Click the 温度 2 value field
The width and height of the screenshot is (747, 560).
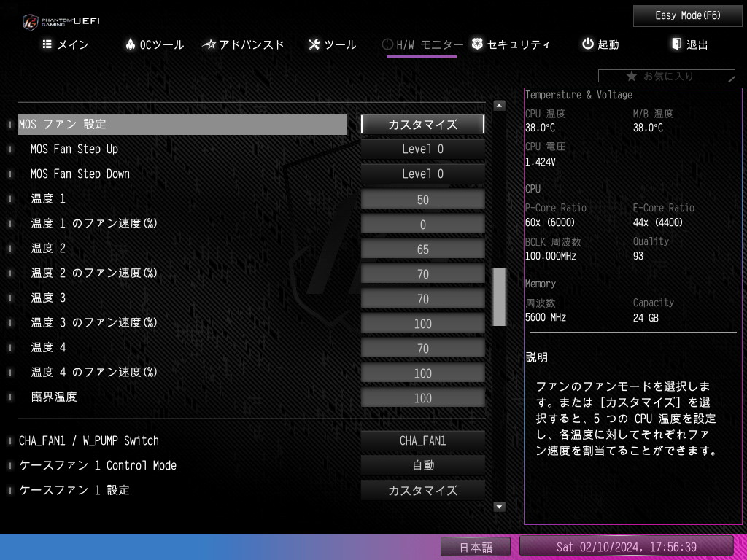coord(422,249)
